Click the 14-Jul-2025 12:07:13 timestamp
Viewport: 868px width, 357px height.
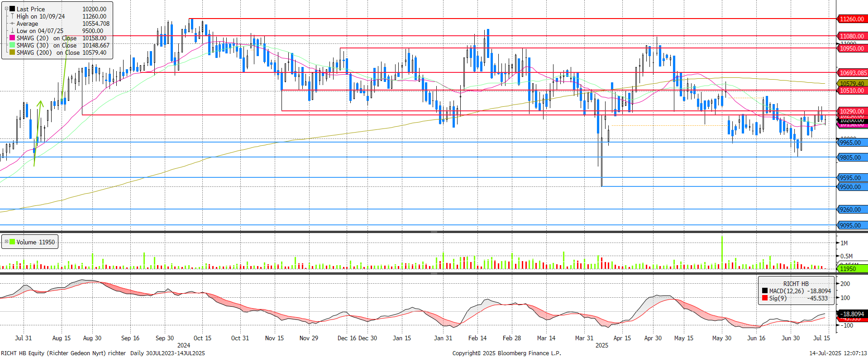pos(838,353)
